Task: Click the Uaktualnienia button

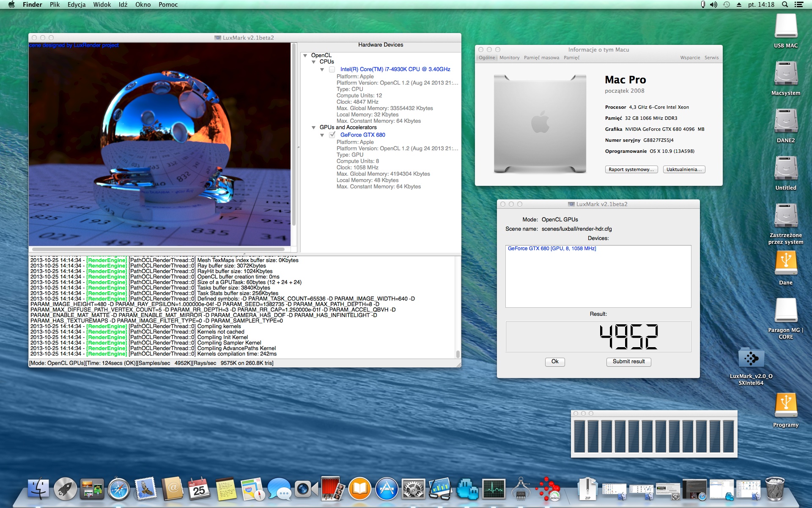Action: [x=684, y=169]
